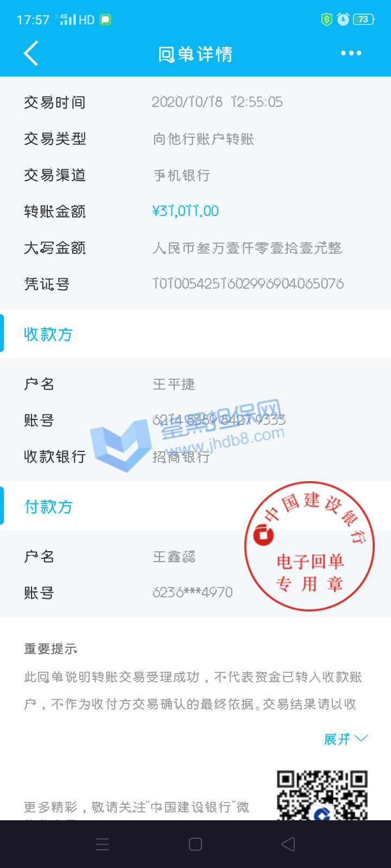This screenshot has height=868, width=391.
Task: Tap the back arrow in header
Action: pyautogui.click(x=31, y=53)
